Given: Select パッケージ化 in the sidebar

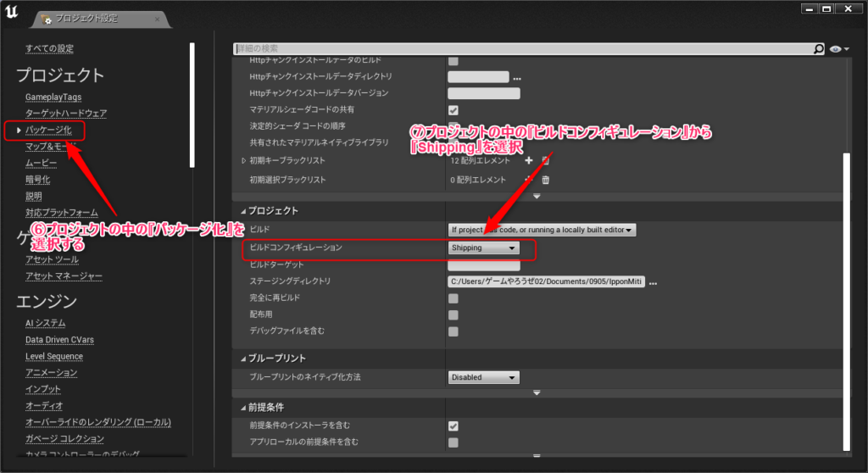Looking at the screenshot, I should click(54, 130).
